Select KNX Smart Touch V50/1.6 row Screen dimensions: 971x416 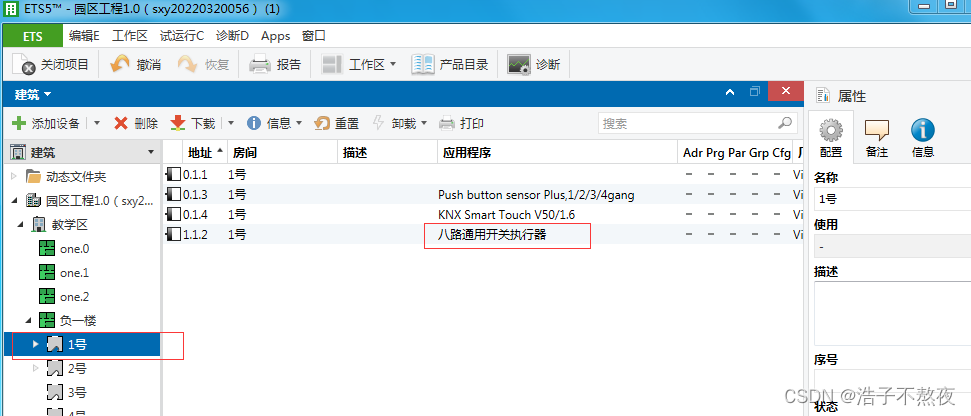[482, 215]
